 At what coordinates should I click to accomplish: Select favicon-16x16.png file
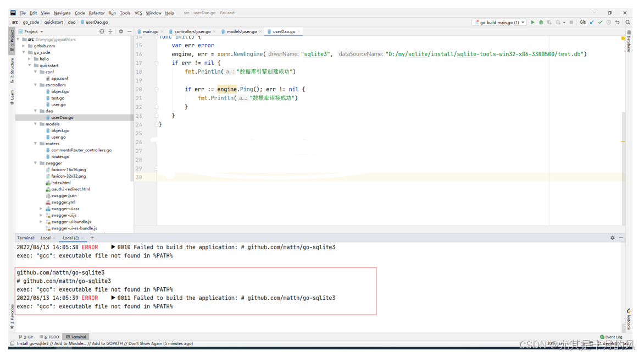68,169
